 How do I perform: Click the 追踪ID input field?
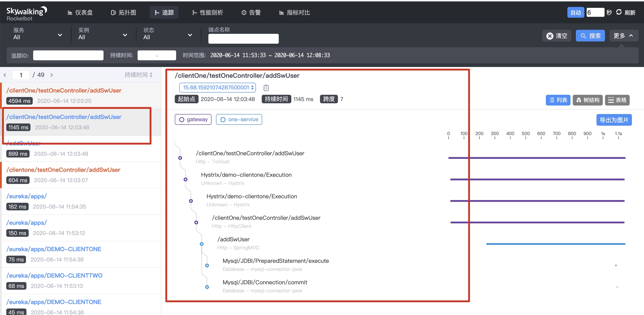click(x=68, y=55)
